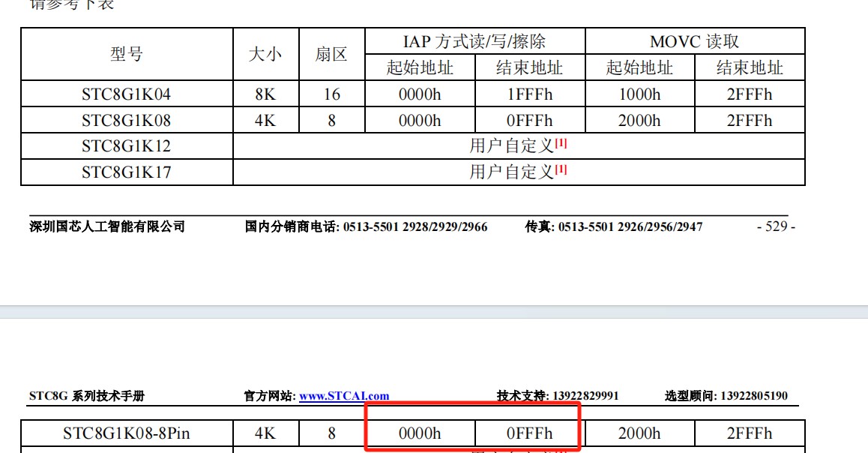Open the www.STCAI.com website link
The width and height of the screenshot is (868, 453).
click(344, 396)
